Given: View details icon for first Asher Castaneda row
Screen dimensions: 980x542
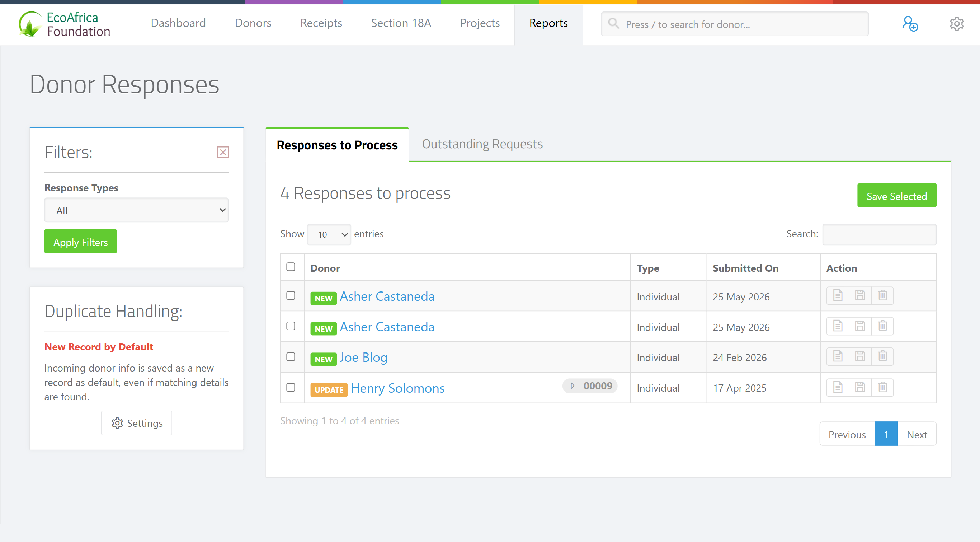Looking at the screenshot, I should pyautogui.click(x=838, y=295).
